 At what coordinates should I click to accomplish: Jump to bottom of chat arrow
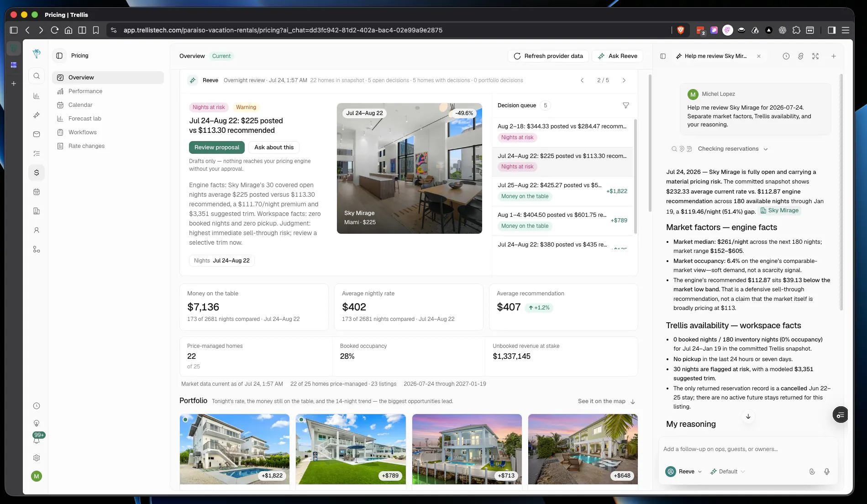click(x=748, y=416)
